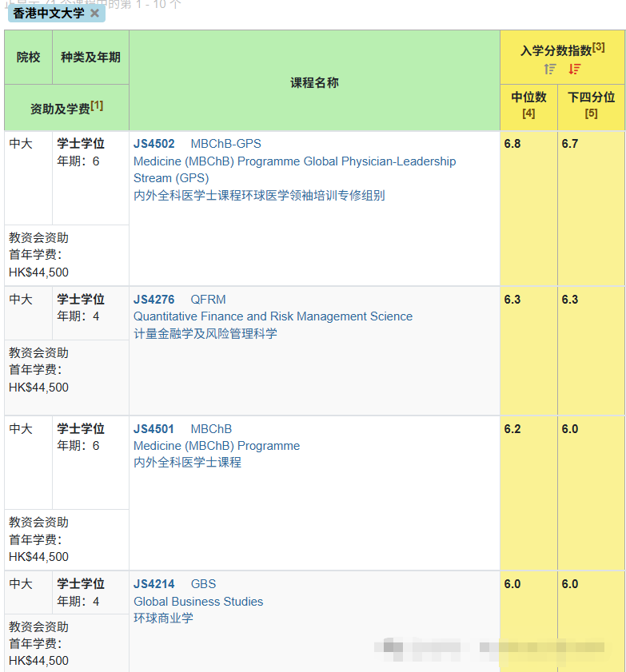Open Global Business Studies link
The width and height of the screenshot is (626, 672).
click(198, 602)
